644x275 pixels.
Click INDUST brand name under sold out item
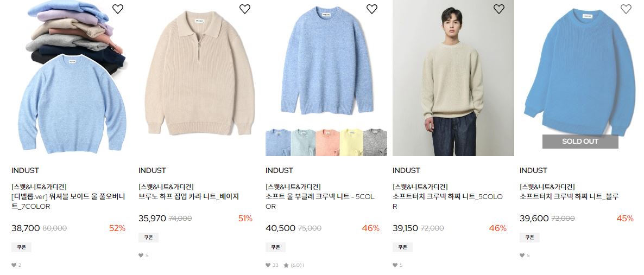click(x=533, y=170)
